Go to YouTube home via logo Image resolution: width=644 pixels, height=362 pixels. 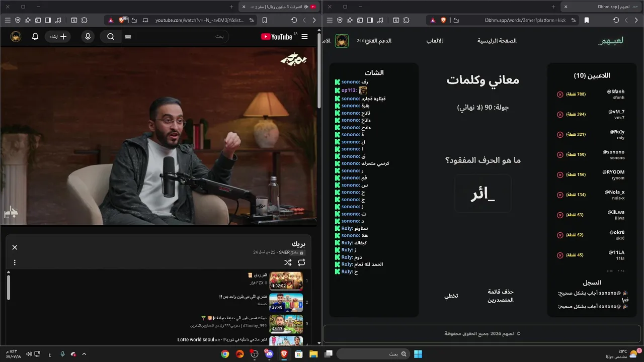(x=278, y=37)
